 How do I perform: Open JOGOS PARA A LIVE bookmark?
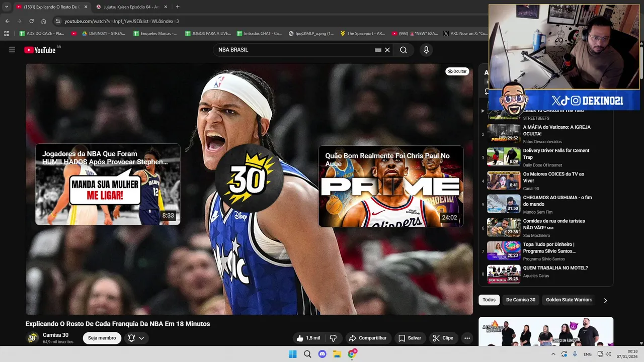coord(208,33)
